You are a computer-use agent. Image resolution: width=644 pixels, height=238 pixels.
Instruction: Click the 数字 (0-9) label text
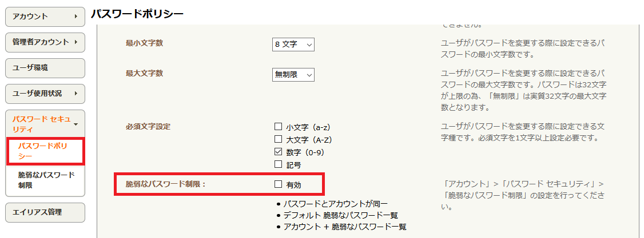pyautogui.click(x=306, y=152)
